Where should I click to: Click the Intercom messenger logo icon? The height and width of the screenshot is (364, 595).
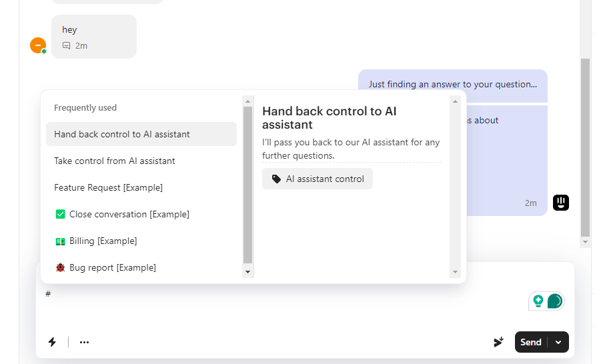[561, 202]
